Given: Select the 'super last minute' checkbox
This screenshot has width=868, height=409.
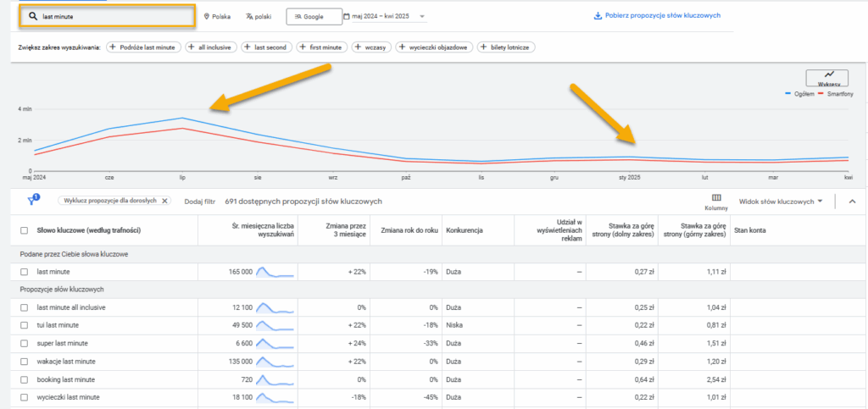Looking at the screenshot, I should point(25,343).
